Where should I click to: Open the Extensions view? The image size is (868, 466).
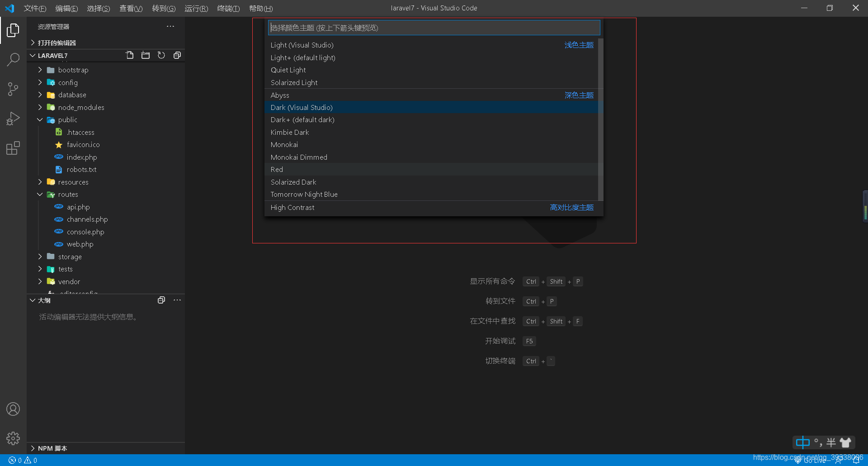click(x=13, y=148)
